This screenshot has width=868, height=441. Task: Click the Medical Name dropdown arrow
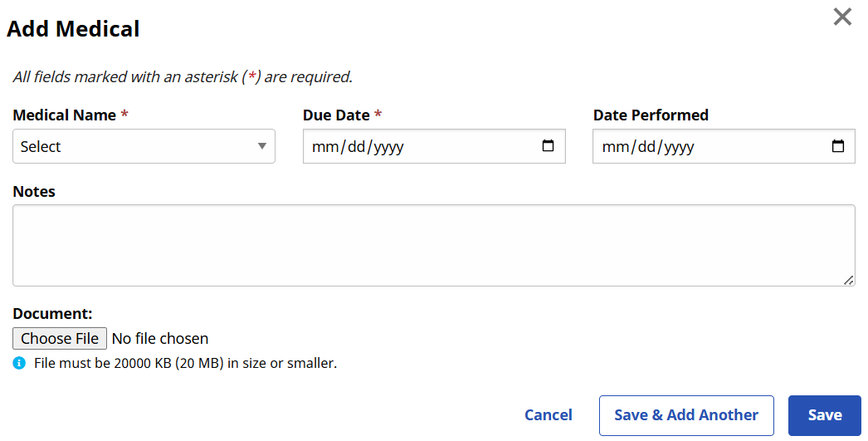point(262,146)
